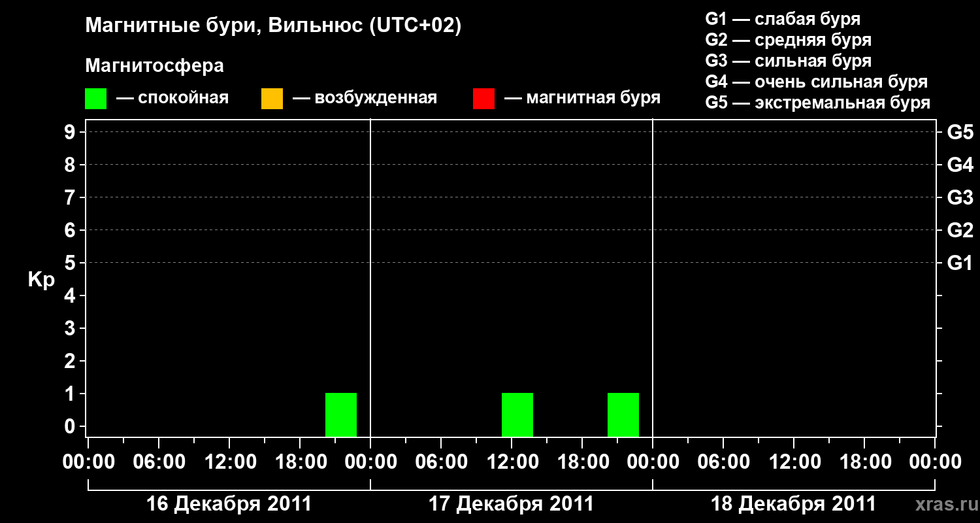The image size is (980, 523).
Task: Select the green Kp bar at 12:00 on 17 December
Action: click(517, 414)
